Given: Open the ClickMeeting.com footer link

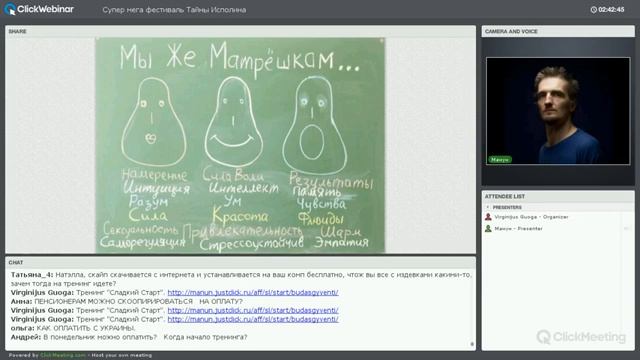Looking at the screenshot, I should (x=63, y=355).
